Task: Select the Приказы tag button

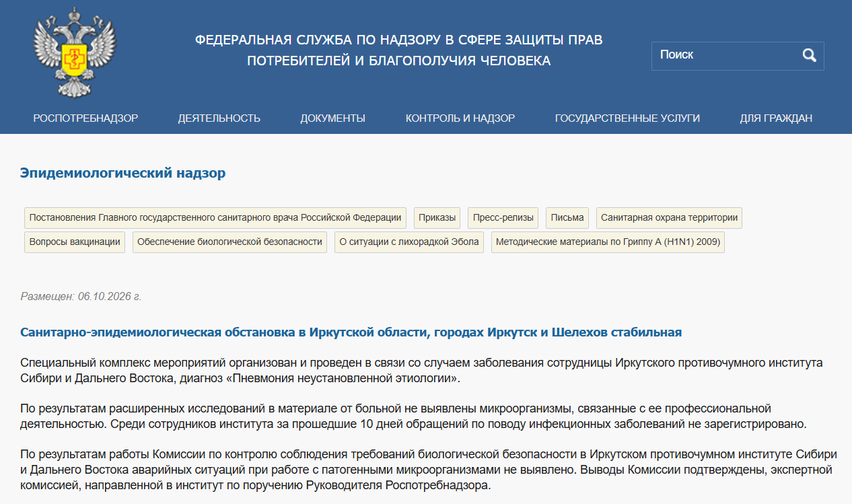Action: (x=437, y=218)
